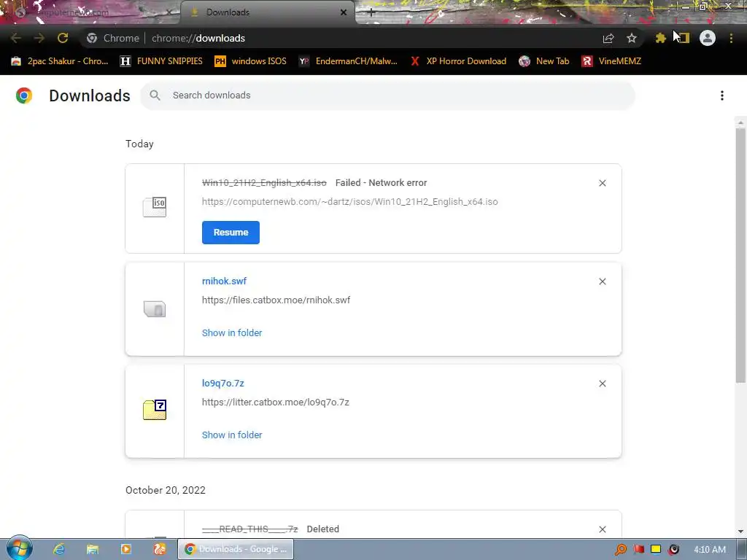Open the Chrome profile avatar
747x560 pixels.
click(708, 38)
